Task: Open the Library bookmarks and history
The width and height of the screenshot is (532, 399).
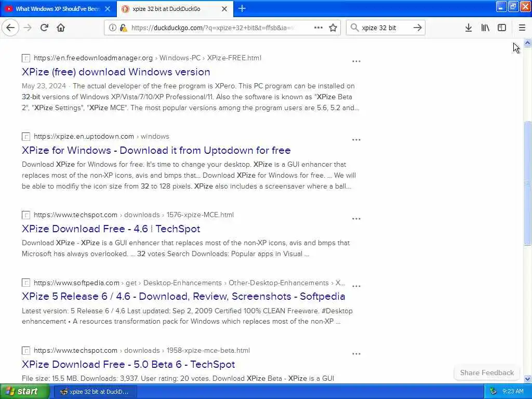Action: [485, 28]
